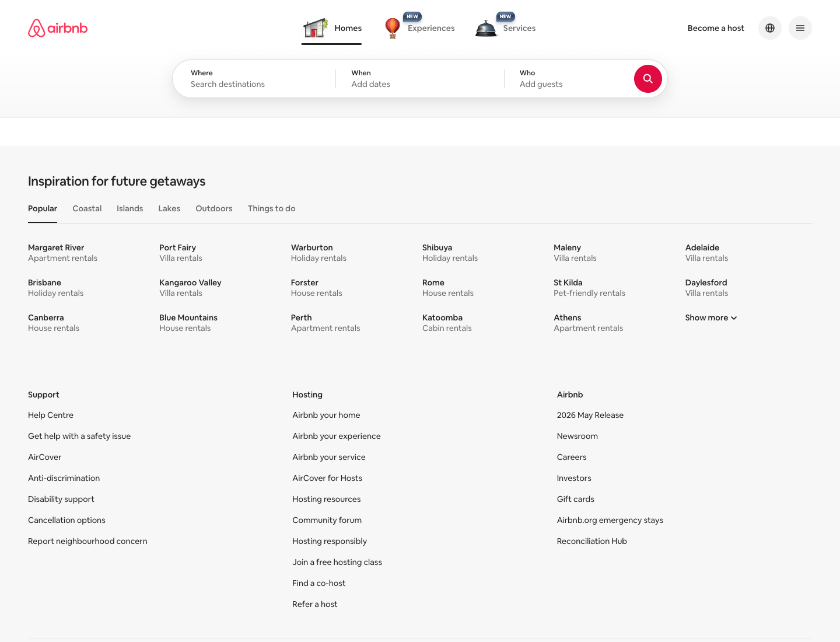Open Daylesford villa rentals

pyautogui.click(x=706, y=288)
